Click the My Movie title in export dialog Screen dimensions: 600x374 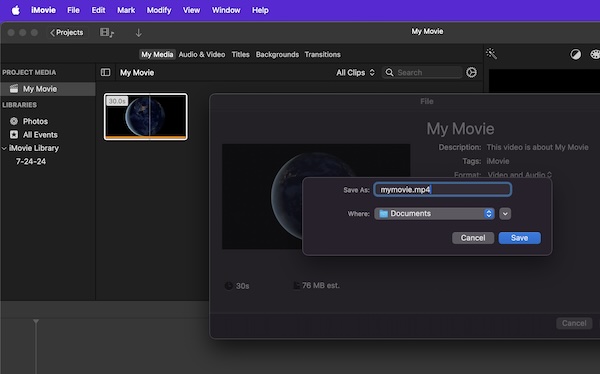[x=460, y=129]
